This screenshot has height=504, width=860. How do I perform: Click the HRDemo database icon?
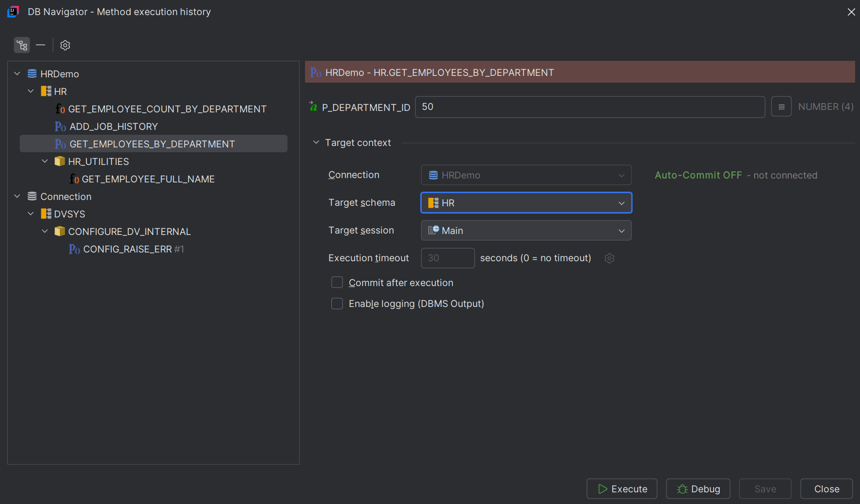click(x=32, y=73)
